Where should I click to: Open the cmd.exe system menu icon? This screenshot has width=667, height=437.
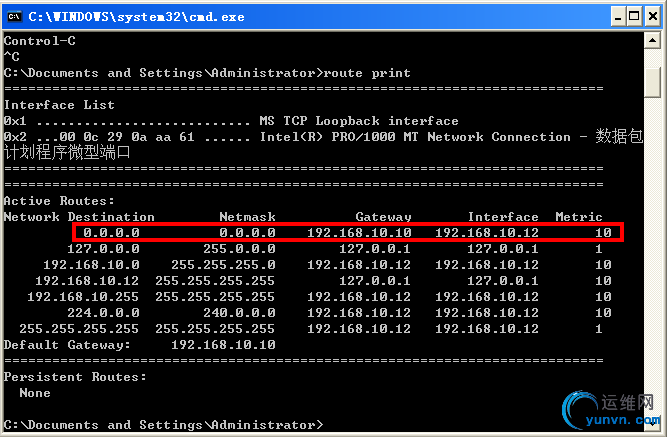14,16
